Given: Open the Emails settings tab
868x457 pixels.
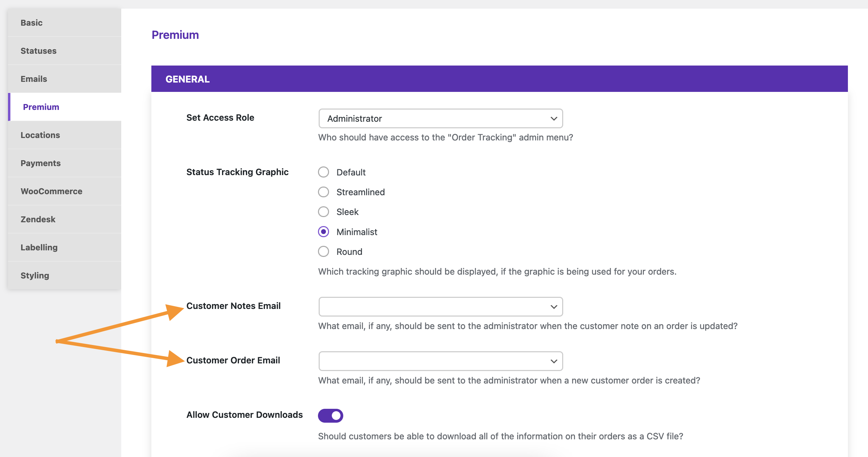Looking at the screenshot, I should tap(64, 79).
